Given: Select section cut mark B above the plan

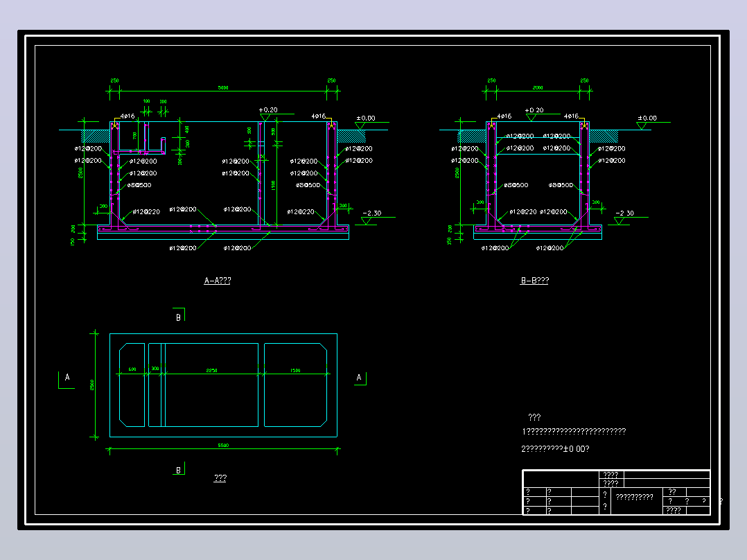Looking at the screenshot, I should click(x=178, y=317).
